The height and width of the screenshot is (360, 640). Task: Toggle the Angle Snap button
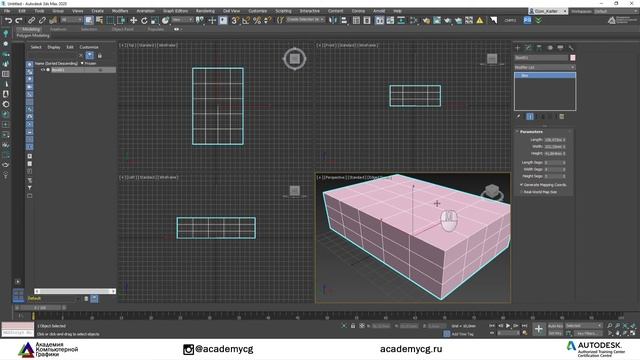[246, 20]
